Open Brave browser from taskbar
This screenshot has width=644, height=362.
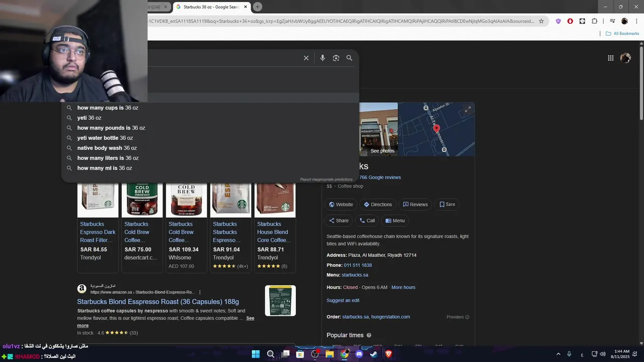click(x=388, y=354)
